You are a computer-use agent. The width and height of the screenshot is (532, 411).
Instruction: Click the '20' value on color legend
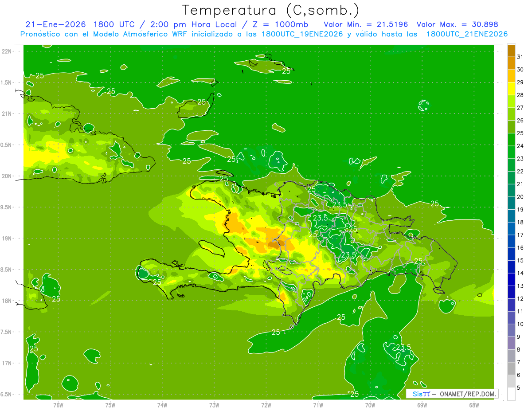point(520,197)
